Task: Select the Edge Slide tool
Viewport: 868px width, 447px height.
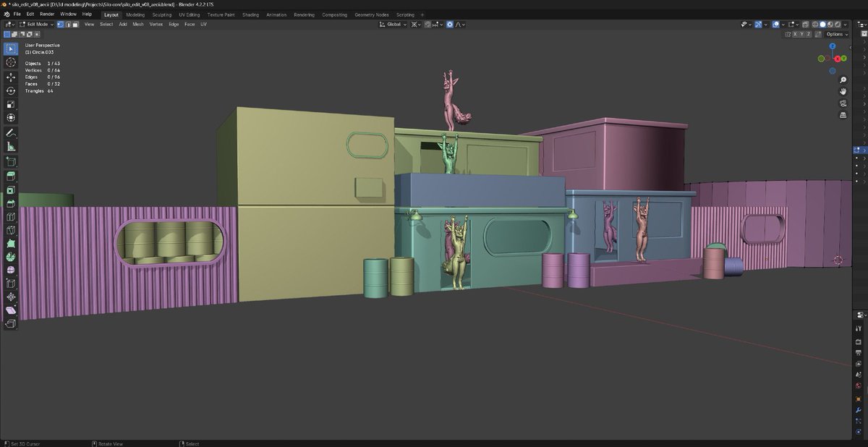Action: pyautogui.click(x=11, y=284)
